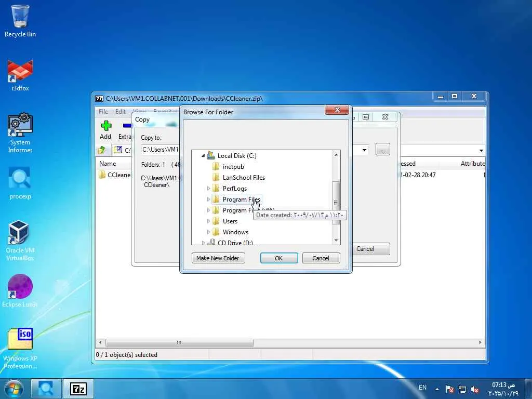Launch the Eclipse Luna desktop shortcut
Image resolution: width=532 pixels, height=399 pixels.
pyautogui.click(x=20, y=290)
